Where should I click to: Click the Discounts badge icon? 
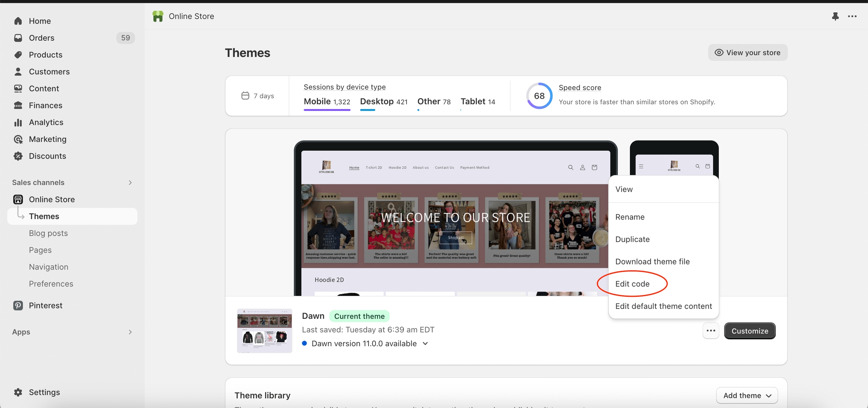point(18,156)
